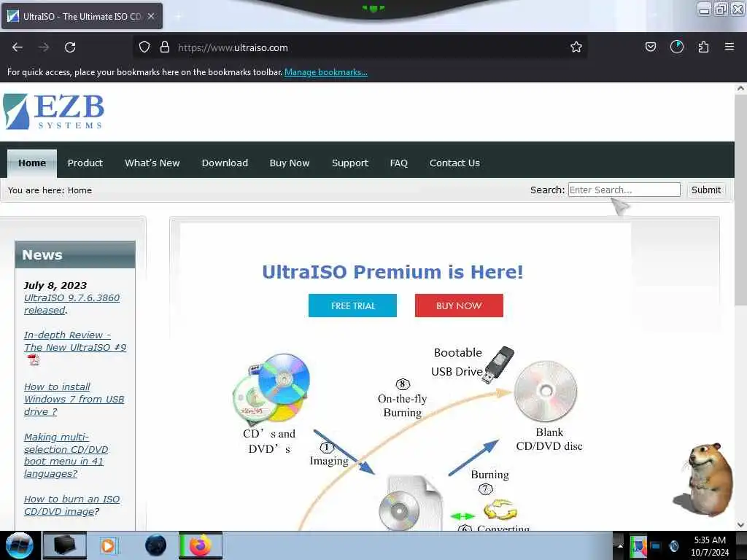The image size is (747, 560).
Task: Click the page vertical scrollbar thumb
Action: click(740, 201)
